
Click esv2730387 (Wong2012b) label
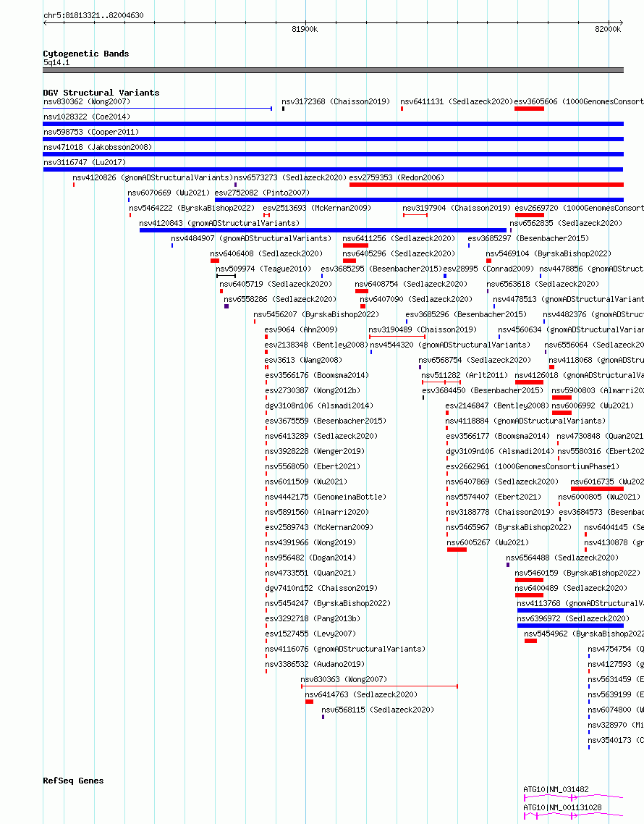pyautogui.click(x=313, y=391)
